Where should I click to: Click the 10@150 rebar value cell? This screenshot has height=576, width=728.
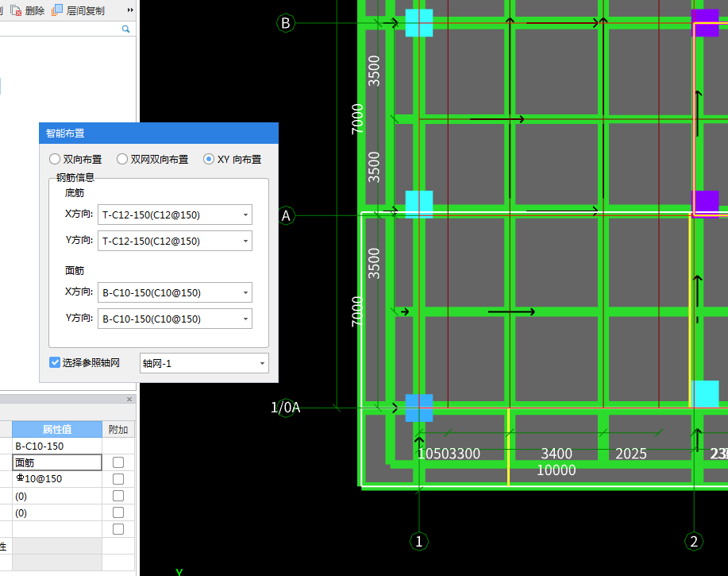[57, 479]
